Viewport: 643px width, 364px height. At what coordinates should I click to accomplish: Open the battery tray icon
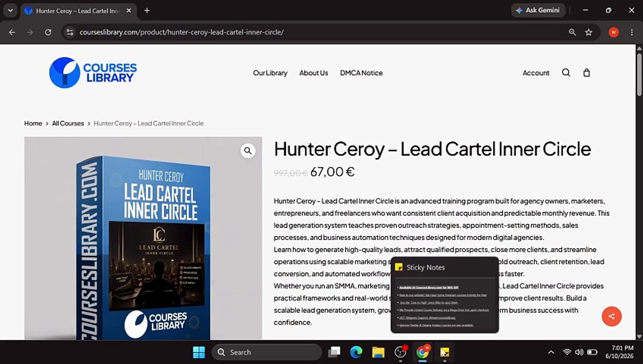[592, 352]
